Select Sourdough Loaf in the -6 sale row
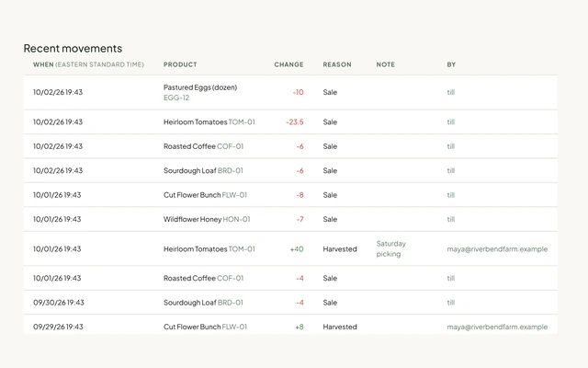 190,171
